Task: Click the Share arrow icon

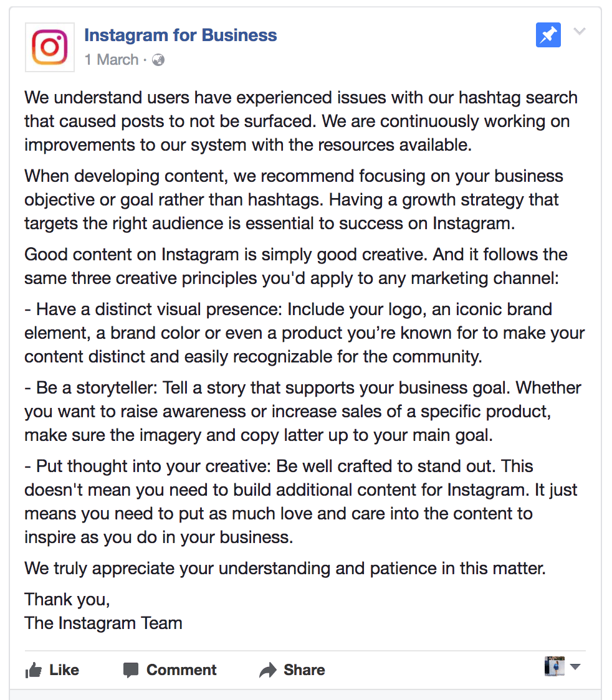Action: 269,669
